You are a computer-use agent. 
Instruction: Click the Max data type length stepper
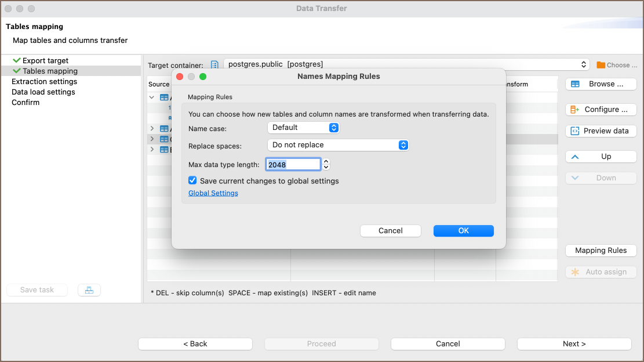pos(326,165)
